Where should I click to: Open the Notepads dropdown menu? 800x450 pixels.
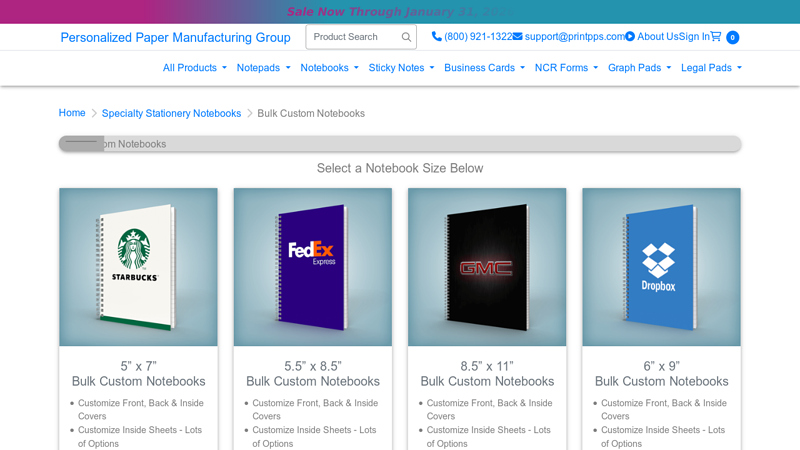(x=263, y=67)
